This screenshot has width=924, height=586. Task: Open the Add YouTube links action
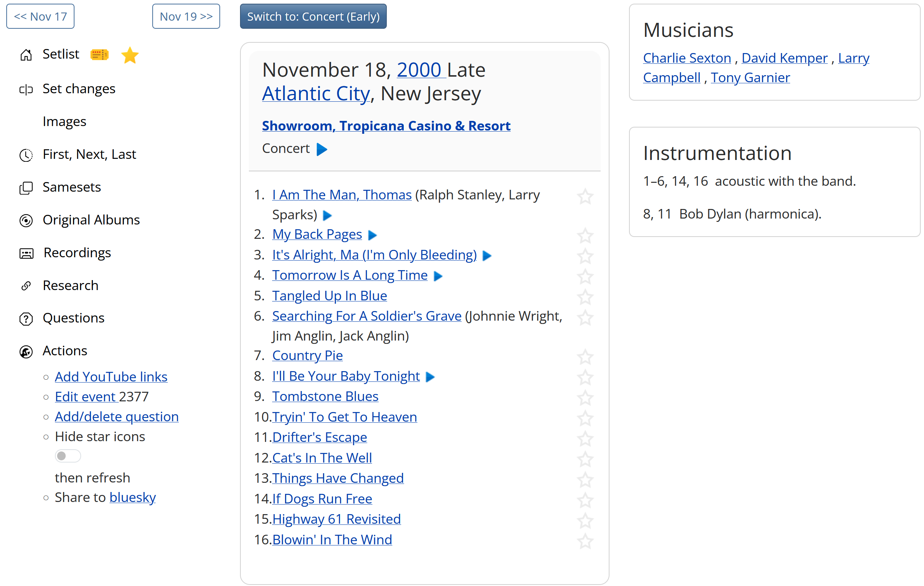point(111,377)
